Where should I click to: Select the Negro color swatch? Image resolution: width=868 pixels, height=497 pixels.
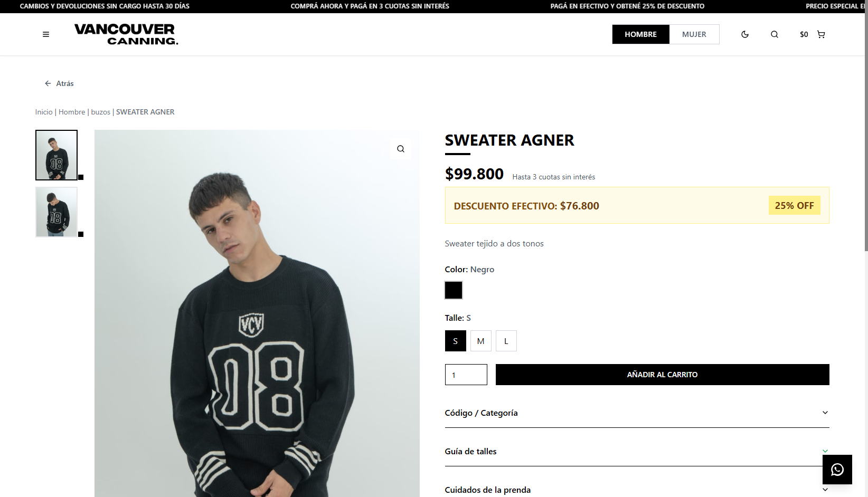(454, 290)
